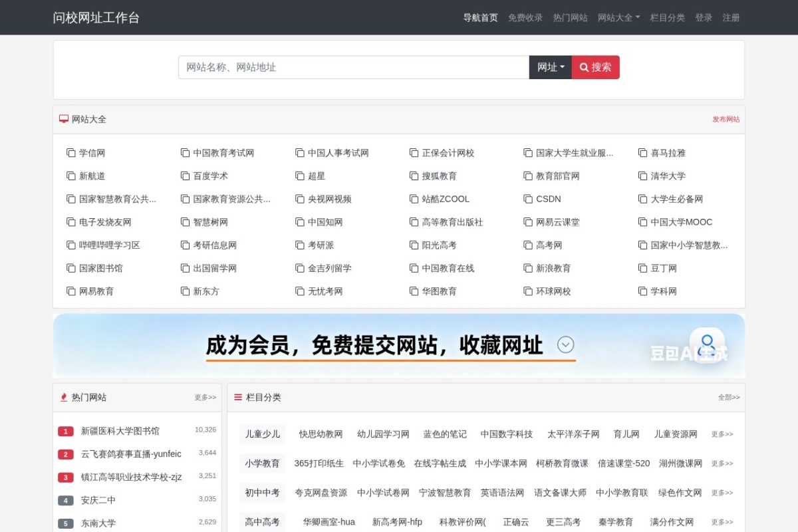
Task: Select 登录 in the navbar
Action: pyautogui.click(x=704, y=18)
